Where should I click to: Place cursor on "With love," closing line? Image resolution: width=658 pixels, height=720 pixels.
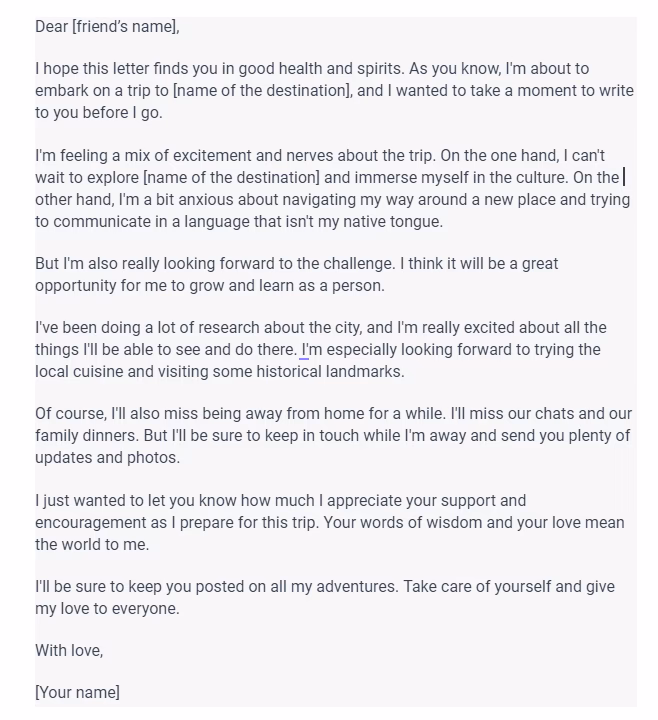[69, 650]
